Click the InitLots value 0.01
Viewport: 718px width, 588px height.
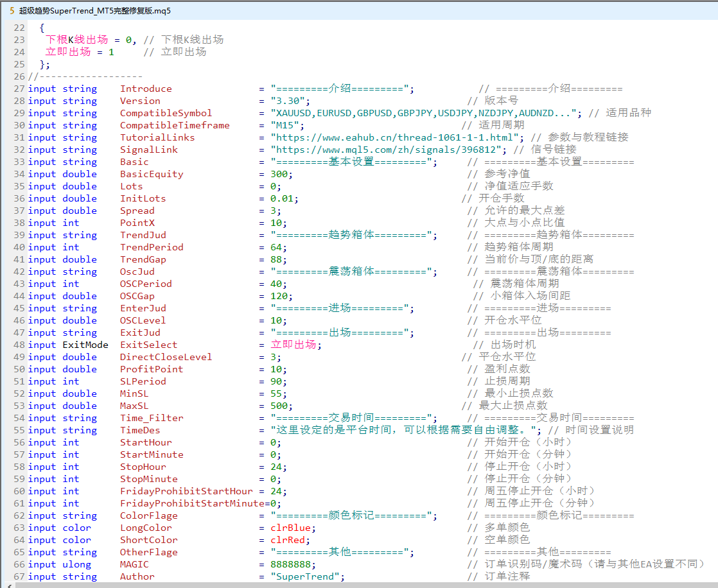pos(282,198)
